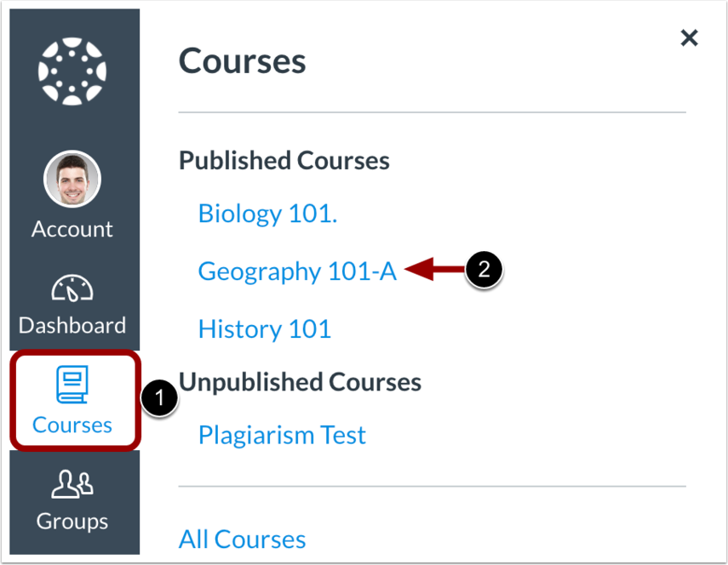This screenshot has width=728, height=565.
Task: Click the Canvas logo in the sidebar
Action: pos(72,71)
